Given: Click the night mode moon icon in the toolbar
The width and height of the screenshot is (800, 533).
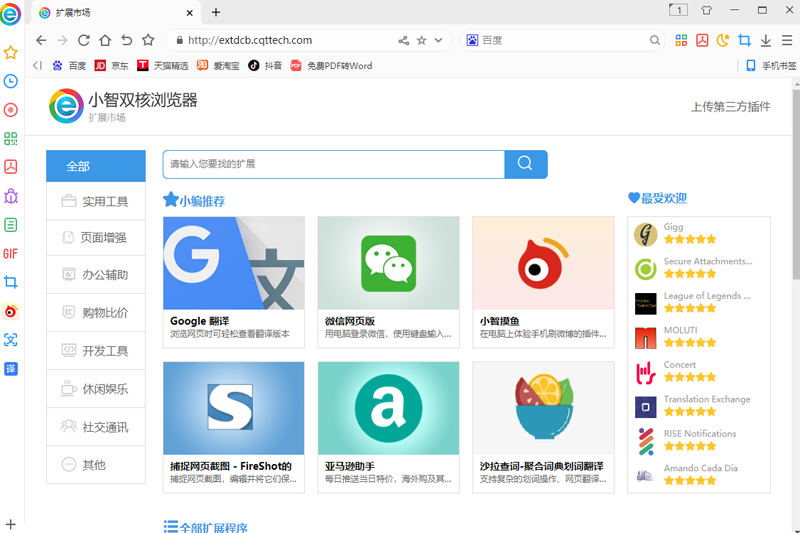Looking at the screenshot, I should click(723, 40).
